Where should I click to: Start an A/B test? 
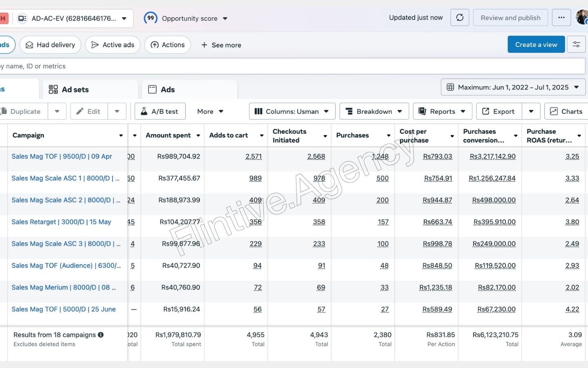point(160,111)
